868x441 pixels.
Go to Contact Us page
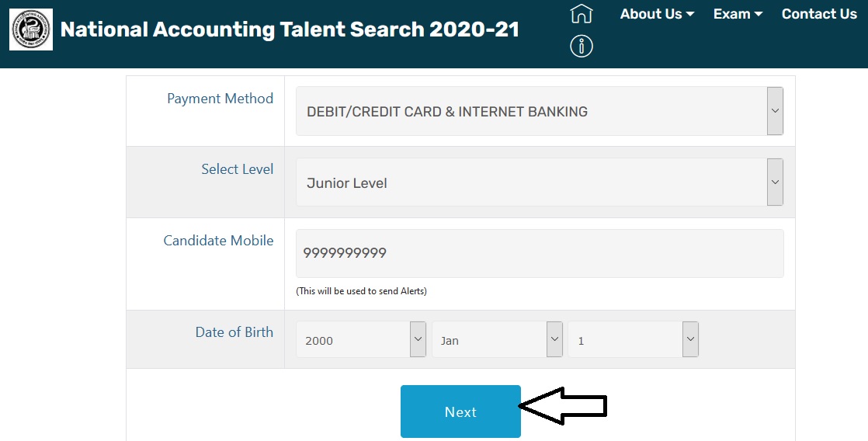click(819, 14)
